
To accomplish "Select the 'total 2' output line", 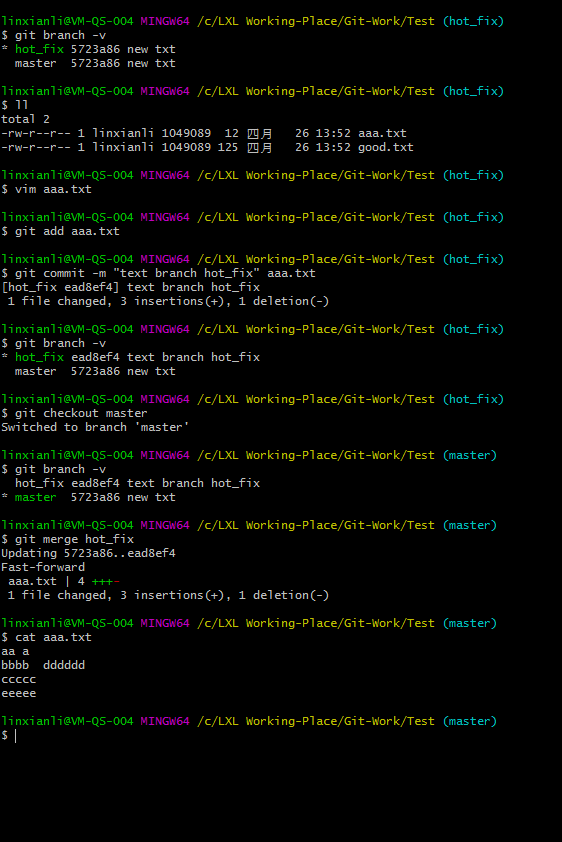I will [x=25, y=119].
